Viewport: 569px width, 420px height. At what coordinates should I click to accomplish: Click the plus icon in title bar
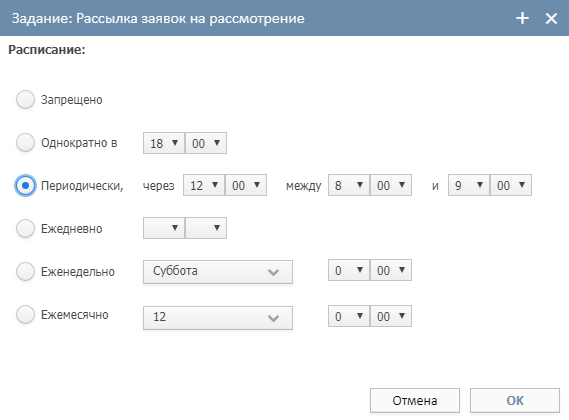(x=522, y=18)
